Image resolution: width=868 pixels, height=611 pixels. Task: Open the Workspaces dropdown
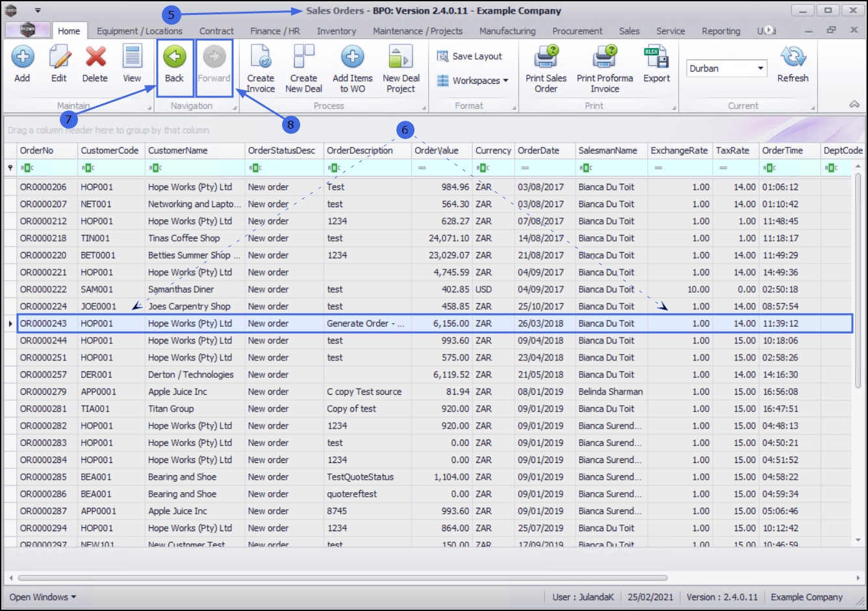pyautogui.click(x=472, y=81)
